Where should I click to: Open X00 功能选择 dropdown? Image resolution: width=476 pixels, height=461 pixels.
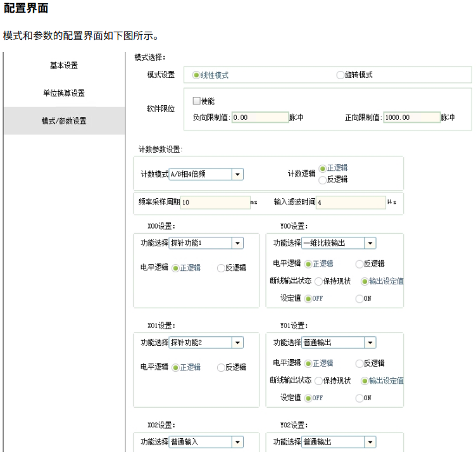(x=206, y=243)
